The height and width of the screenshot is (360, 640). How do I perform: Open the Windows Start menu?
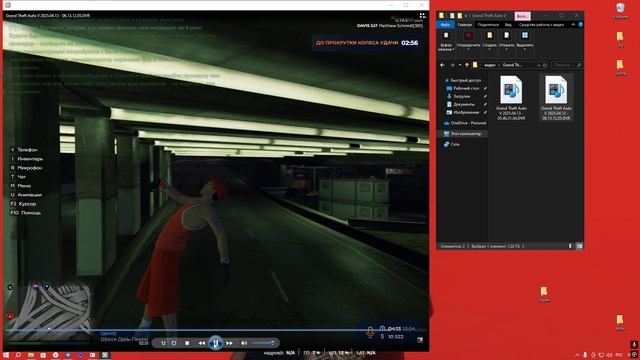click(x=6, y=356)
